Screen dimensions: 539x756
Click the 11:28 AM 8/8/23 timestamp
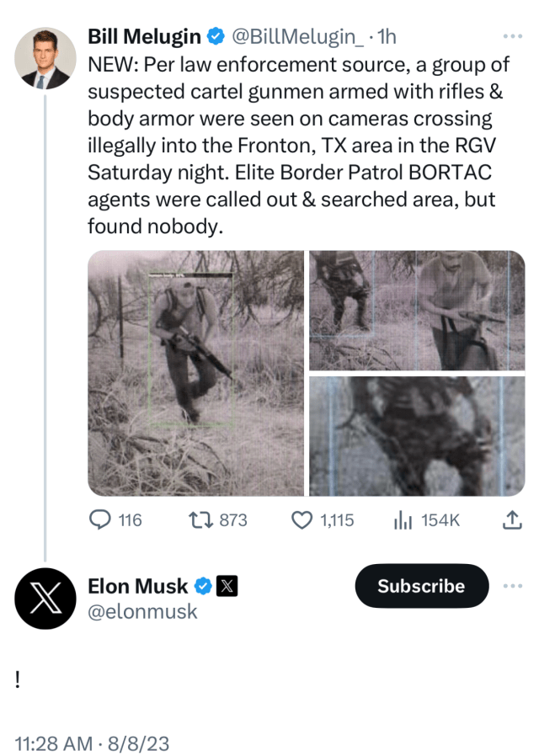92,743
